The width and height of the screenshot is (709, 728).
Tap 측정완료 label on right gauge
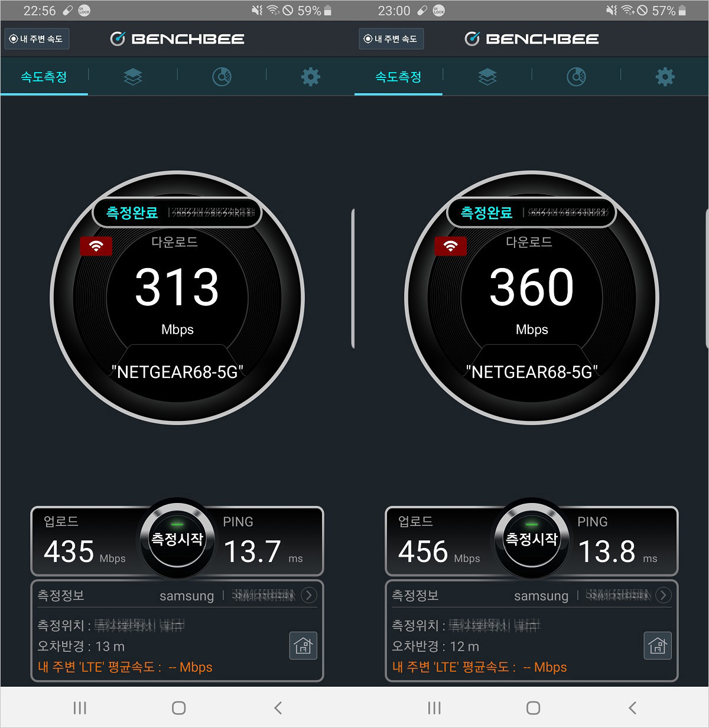pyautogui.click(x=486, y=213)
